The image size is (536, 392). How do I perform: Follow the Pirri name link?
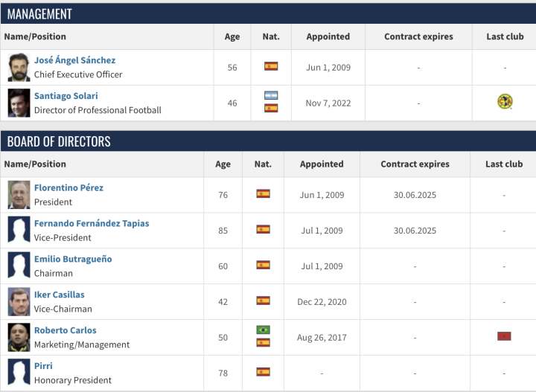point(43,366)
